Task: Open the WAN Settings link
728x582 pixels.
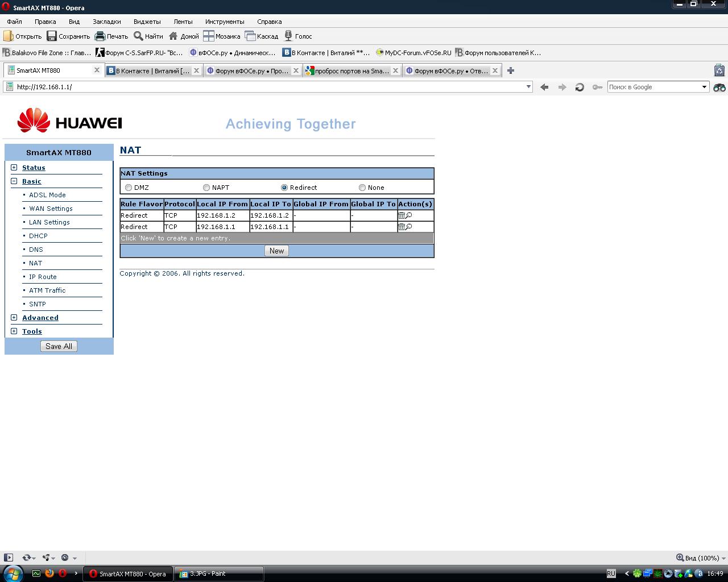Action: (51, 209)
